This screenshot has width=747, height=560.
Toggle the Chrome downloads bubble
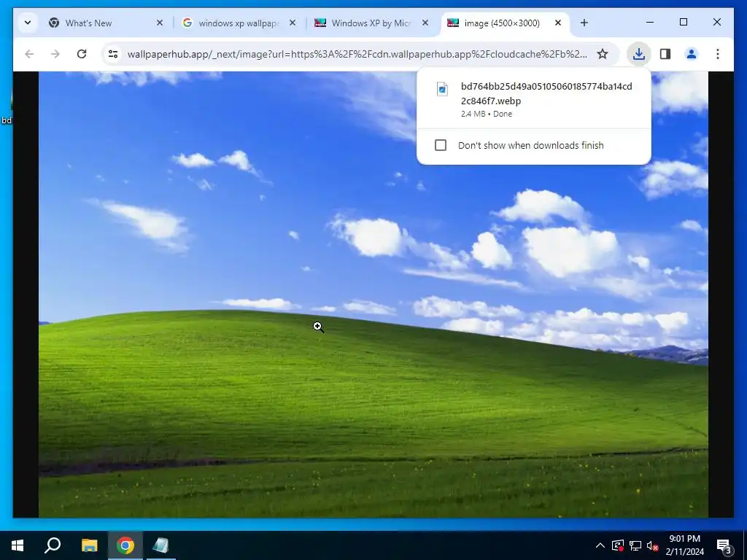(639, 54)
